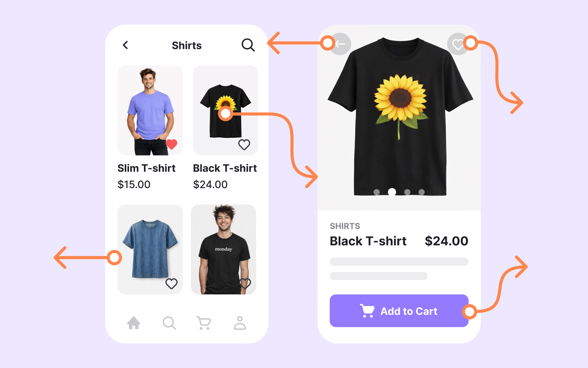Open the cart from bottom navigation
The width and height of the screenshot is (588, 368).
pyautogui.click(x=204, y=323)
